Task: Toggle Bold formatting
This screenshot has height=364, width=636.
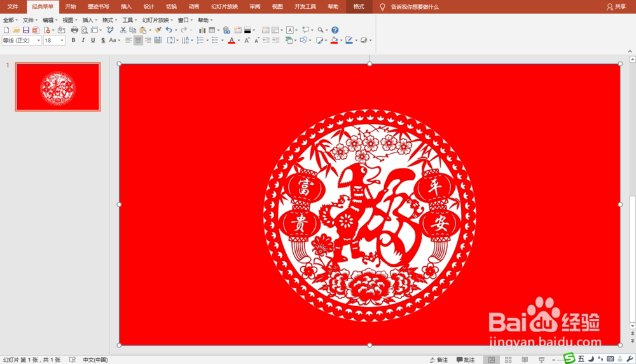Action: pos(73,40)
